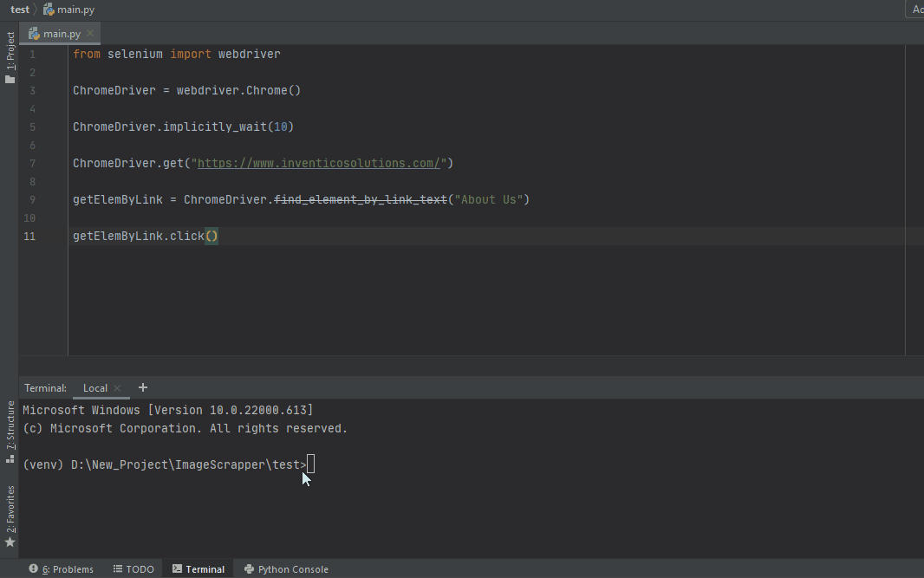
Task: Click the Microsoft Windows version line in terminal
Action: (168, 410)
